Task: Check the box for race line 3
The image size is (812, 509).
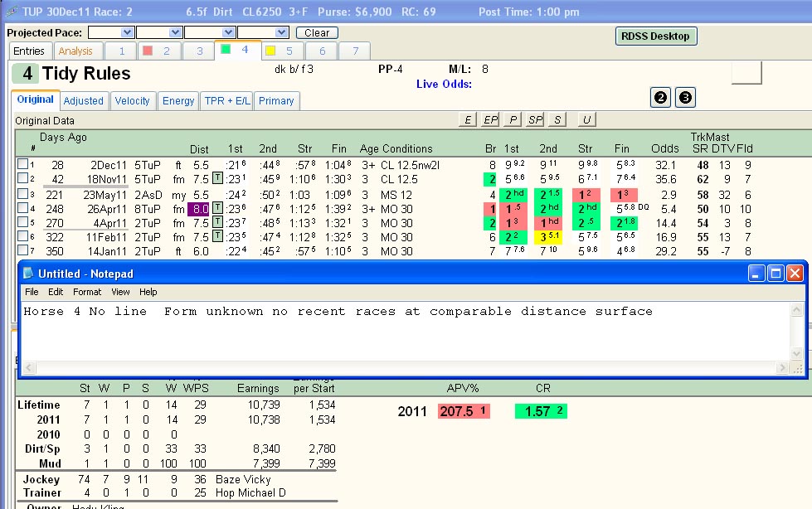Action: coord(22,194)
